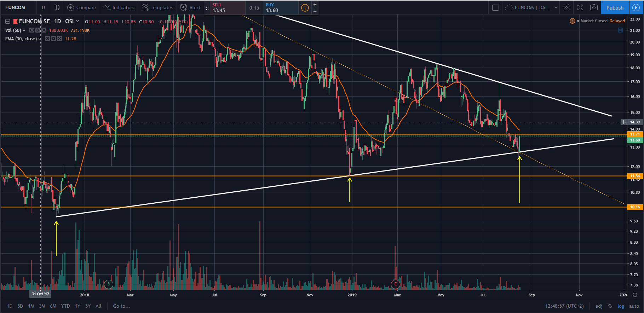
Task: Grab the trading panel drag handle
Action: click(207, 7)
